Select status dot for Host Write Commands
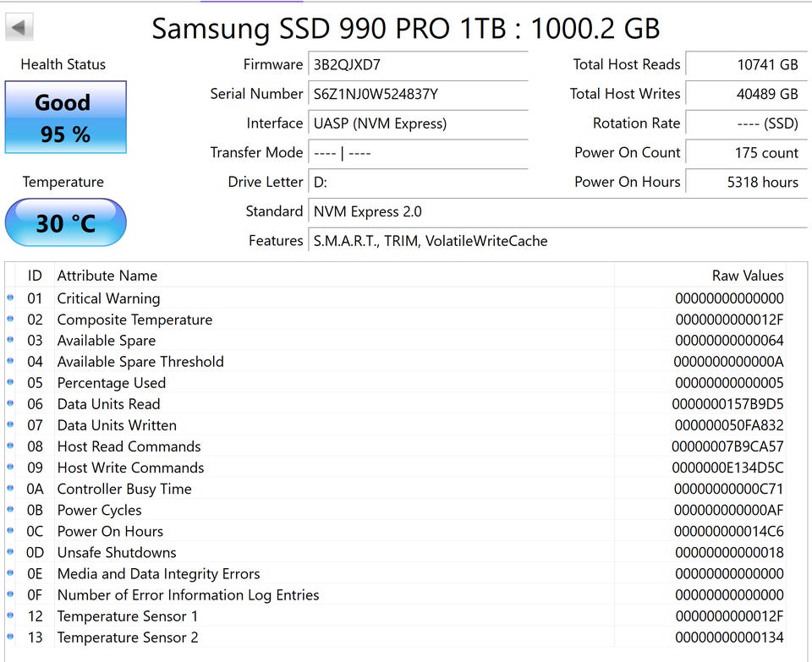 pos(10,468)
